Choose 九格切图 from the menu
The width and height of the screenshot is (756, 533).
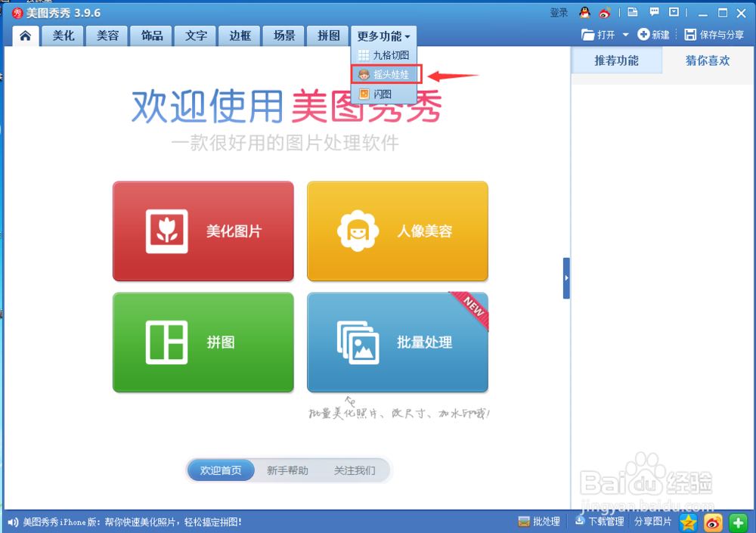pyautogui.click(x=384, y=55)
